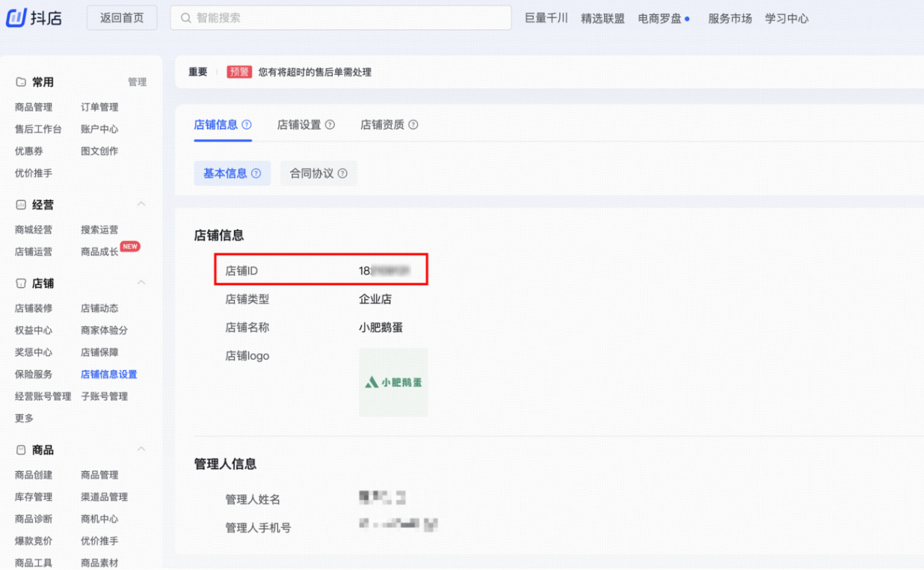This screenshot has width=924, height=570.
Task: Open the 电商罗盘 menu item
Action: tap(660, 19)
